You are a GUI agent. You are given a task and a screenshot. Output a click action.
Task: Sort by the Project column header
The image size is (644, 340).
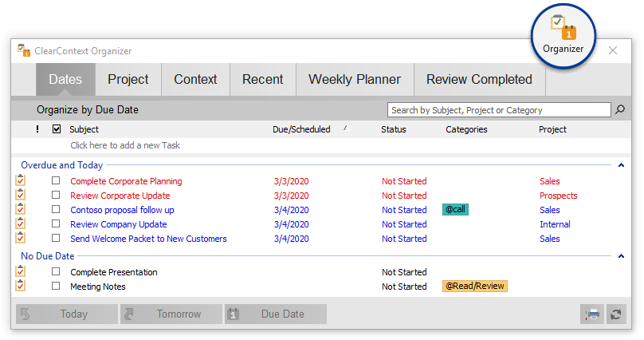[552, 129]
